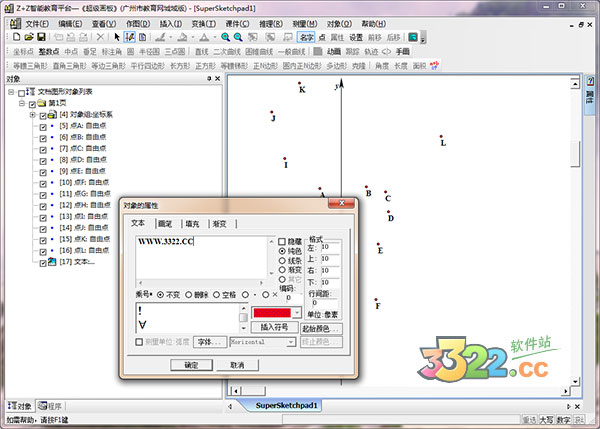Open the 作图(D) menu
Screen dimensions: 600x429
coord(138,24)
